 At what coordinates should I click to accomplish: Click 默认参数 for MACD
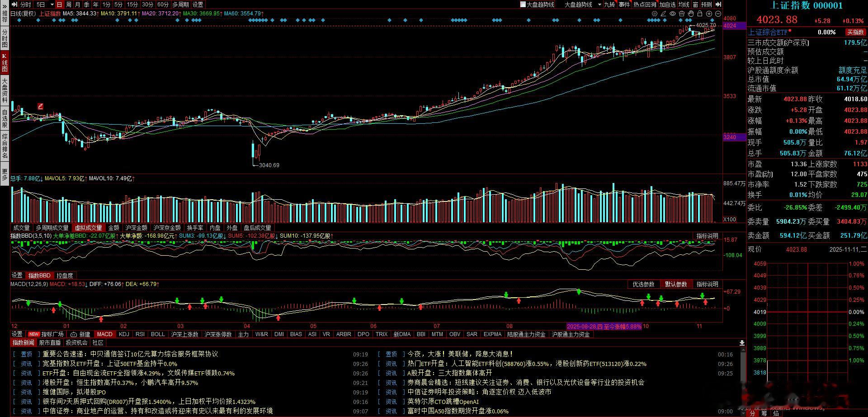[676, 284]
